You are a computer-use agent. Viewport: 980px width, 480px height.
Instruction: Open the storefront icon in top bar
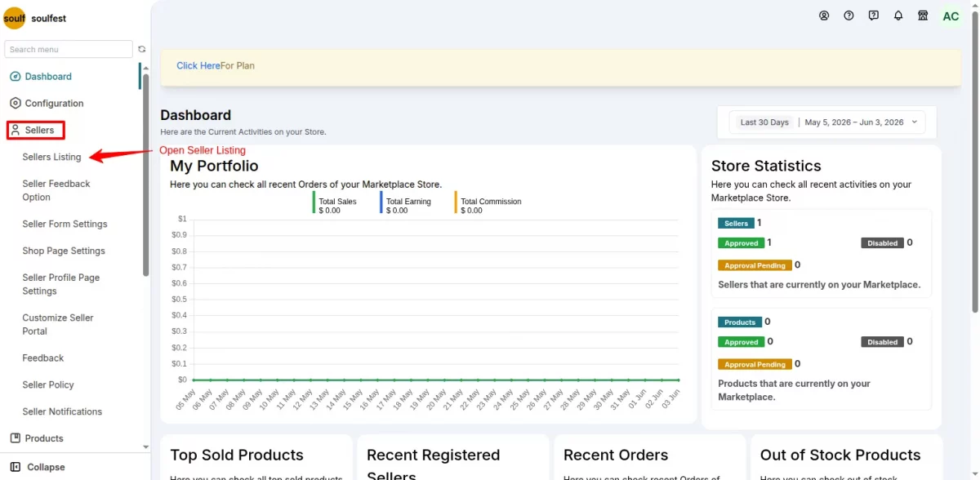tap(923, 16)
